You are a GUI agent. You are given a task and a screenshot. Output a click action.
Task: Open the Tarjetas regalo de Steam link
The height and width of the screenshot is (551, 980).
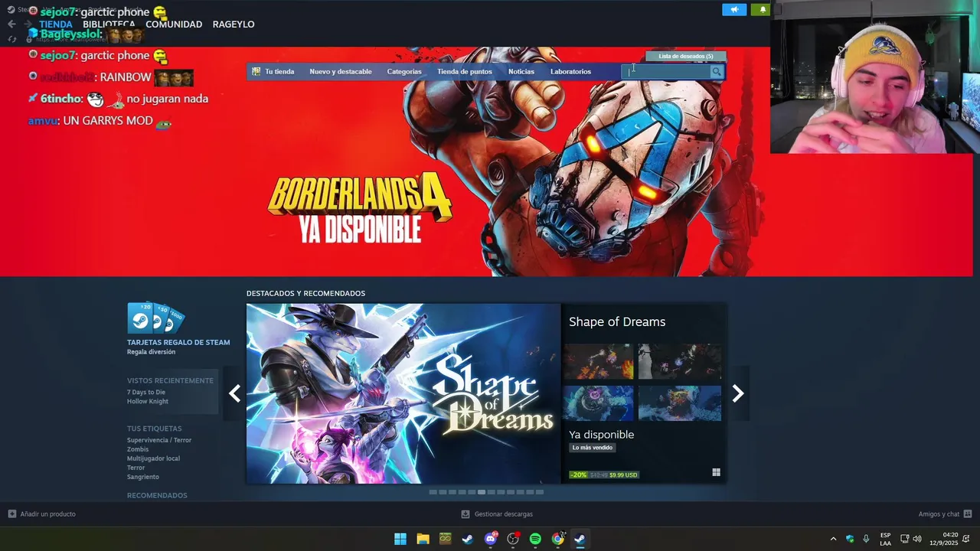[178, 342]
